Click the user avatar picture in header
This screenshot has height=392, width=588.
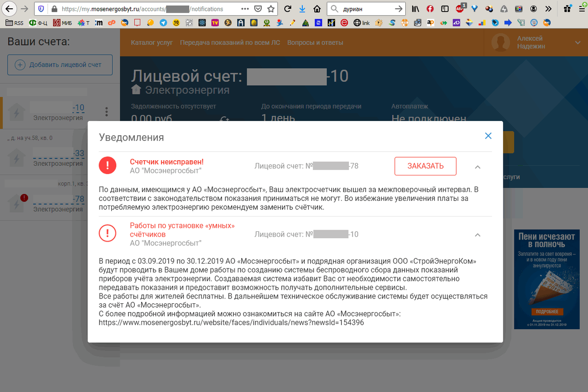(x=501, y=43)
